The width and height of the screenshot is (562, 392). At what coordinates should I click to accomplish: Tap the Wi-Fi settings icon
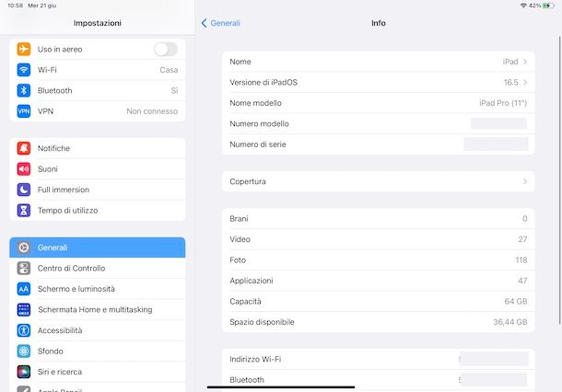coord(24,70)
